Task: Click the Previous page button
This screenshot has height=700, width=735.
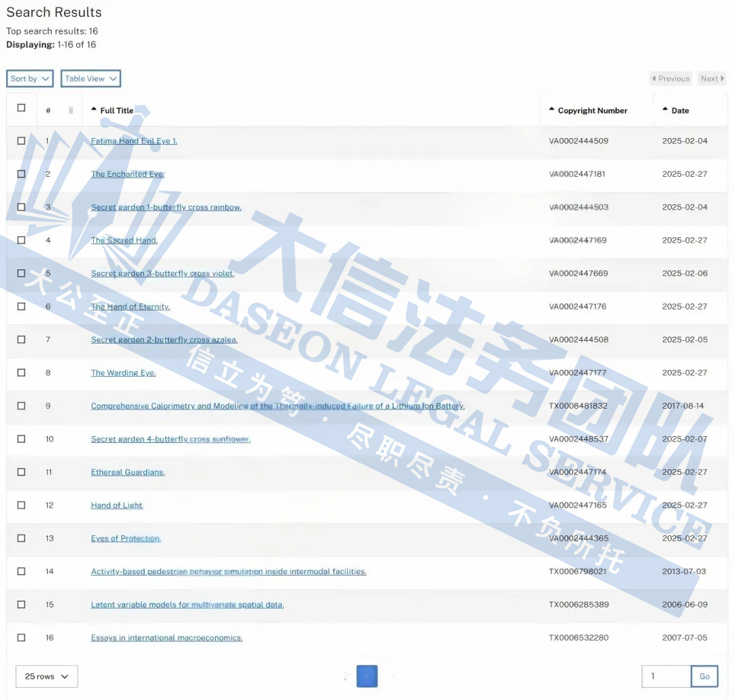Action: [x=670, y=79]
